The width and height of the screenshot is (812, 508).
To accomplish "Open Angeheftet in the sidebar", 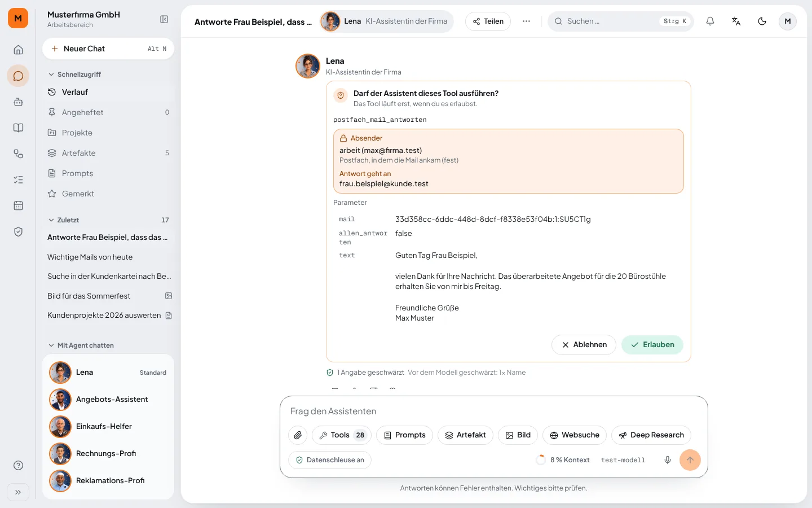I will [108, 112].
